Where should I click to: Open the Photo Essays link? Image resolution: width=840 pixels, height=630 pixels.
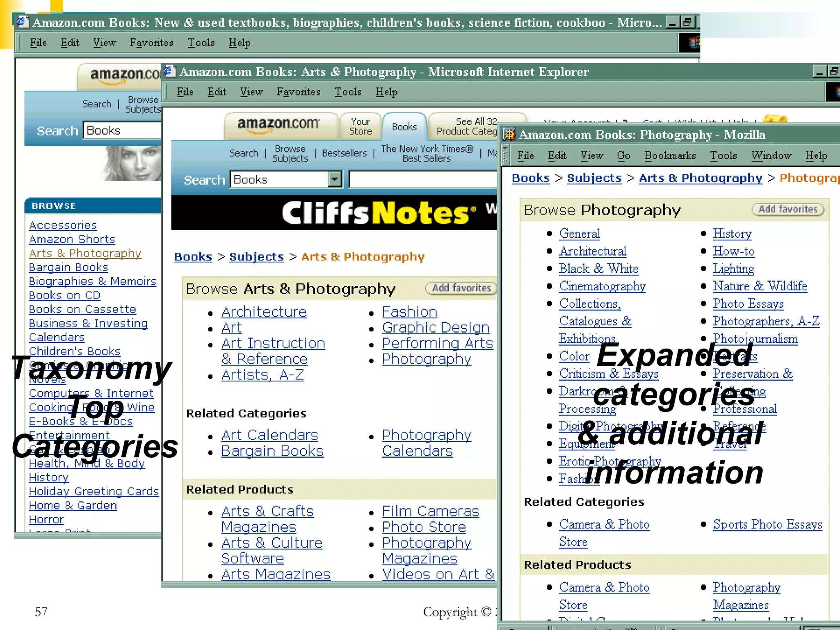[x=748, y=304]
